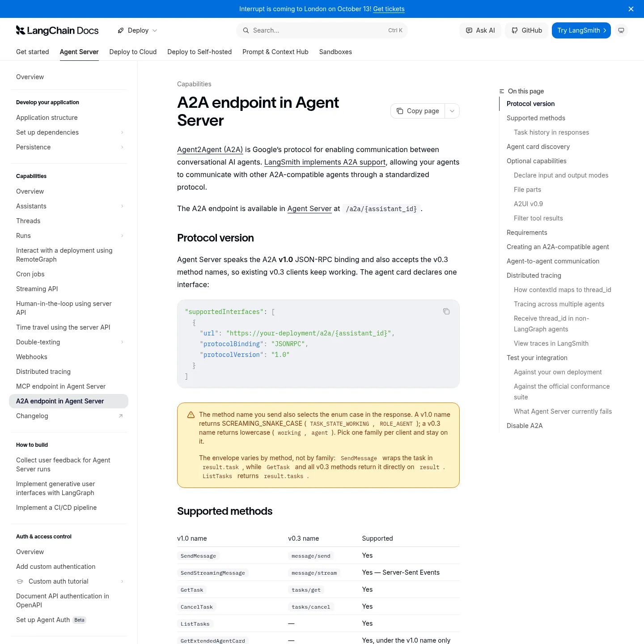This screenshot has height=644, width=644.
Task: Click Try LangSmith button
Action: click(581, 30)
